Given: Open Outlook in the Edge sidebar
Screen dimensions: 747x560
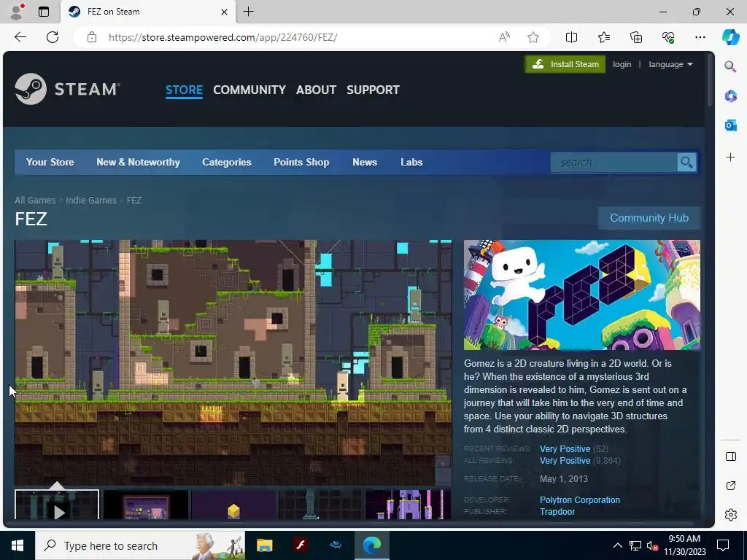Looking at the screenshot, I should pyautogui.click(x=730, y=125).
